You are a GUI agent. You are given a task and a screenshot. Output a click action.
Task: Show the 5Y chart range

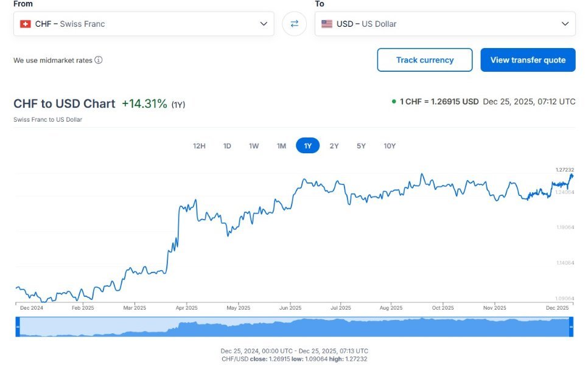tap(361, 146)
